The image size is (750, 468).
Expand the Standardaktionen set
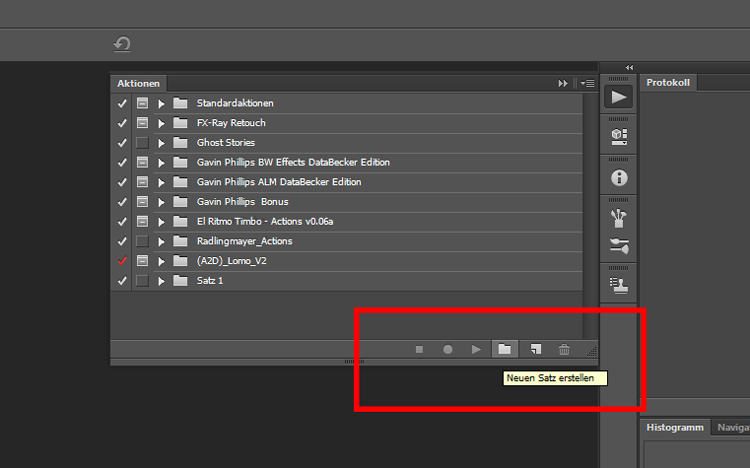click(161, 103)
